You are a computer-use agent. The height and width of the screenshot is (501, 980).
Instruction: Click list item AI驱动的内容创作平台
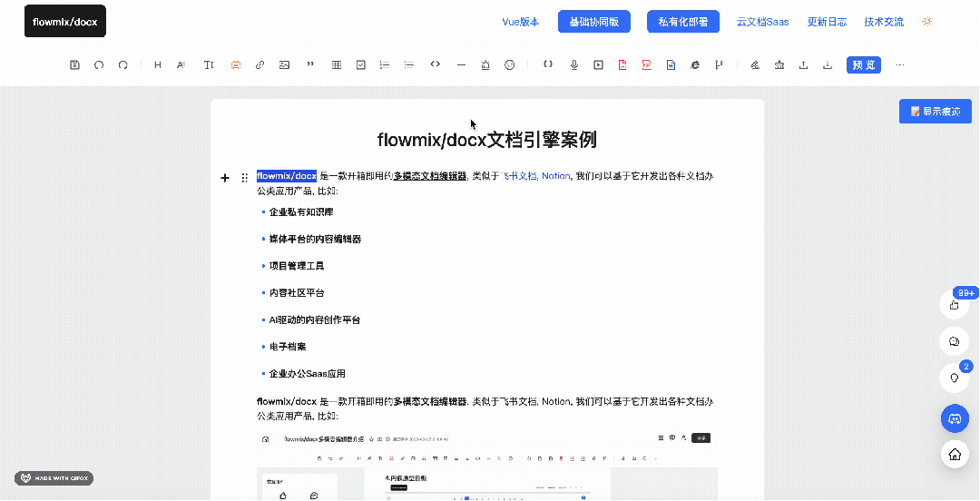[x=315, y=319]
